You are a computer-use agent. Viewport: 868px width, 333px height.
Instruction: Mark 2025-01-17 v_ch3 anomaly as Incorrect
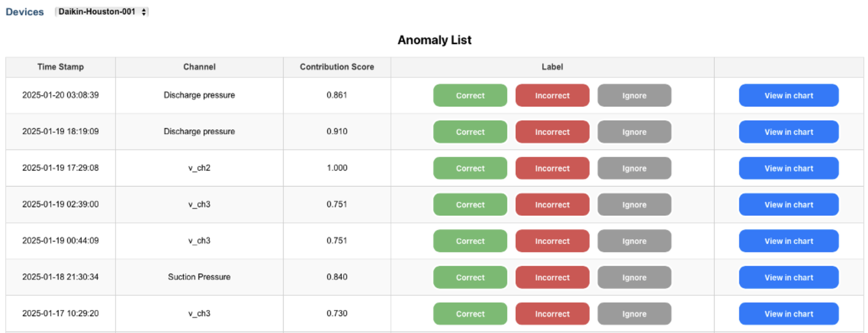click(x=552, y=314)
